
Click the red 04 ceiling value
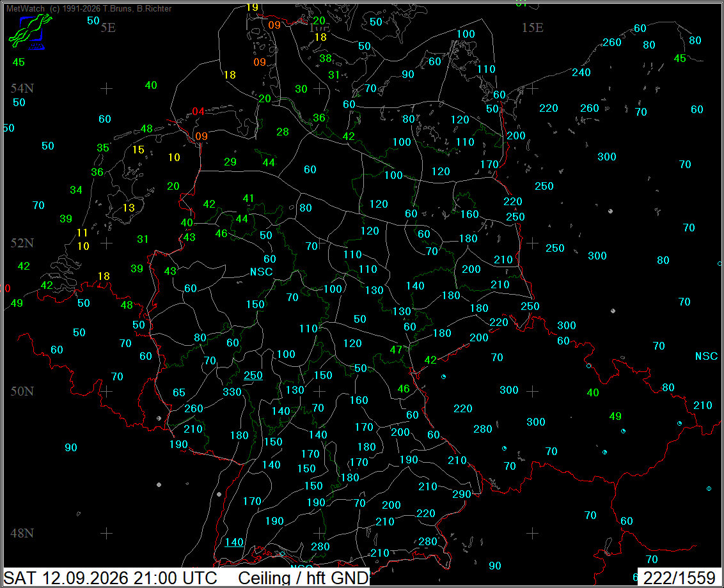198,111
